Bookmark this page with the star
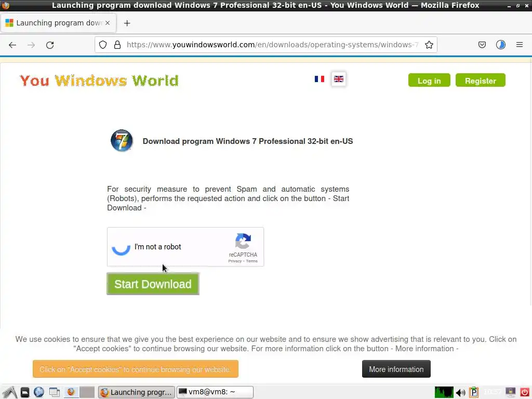 (x=429, y=45)
